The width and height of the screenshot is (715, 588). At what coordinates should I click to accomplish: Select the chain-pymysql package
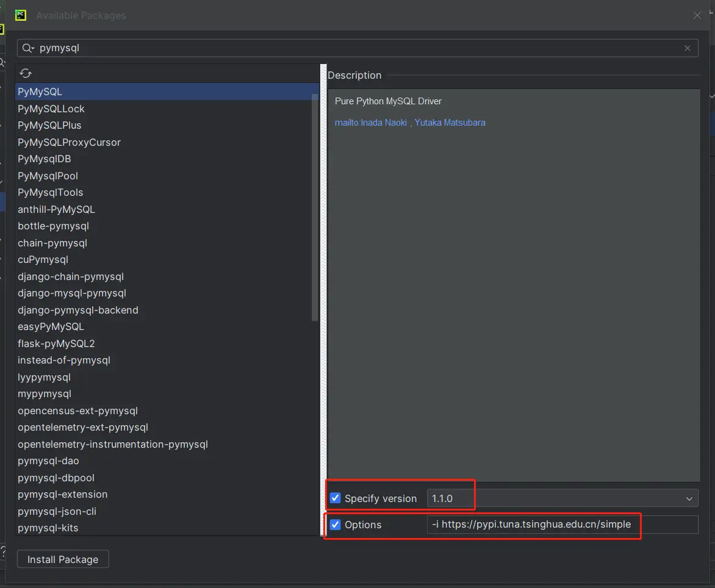point(167,243)
